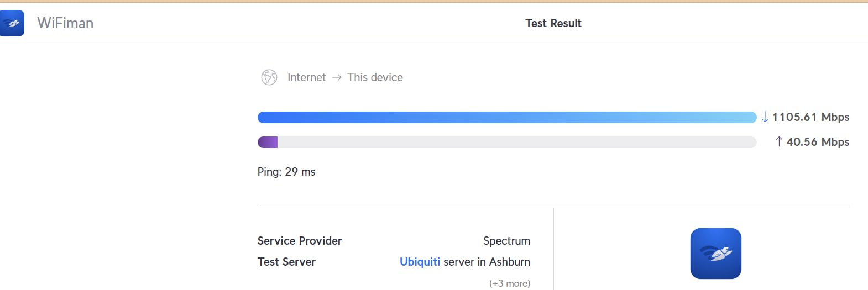Click the This device label
The image size is (868, 290).
[375, 77]
